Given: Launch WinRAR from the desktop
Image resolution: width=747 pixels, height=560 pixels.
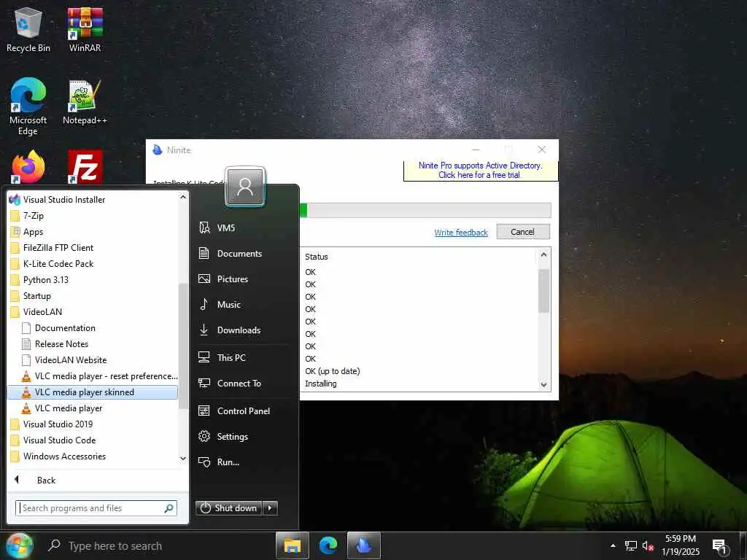Looking at the screenshot, I should (85, 29).
